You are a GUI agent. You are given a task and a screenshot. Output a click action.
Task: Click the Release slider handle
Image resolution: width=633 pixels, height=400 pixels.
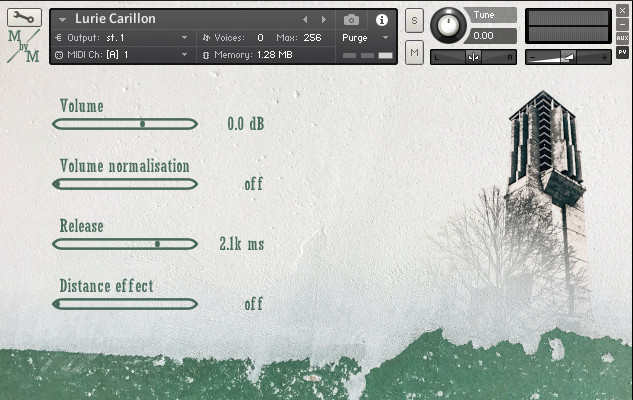[157, 244]
